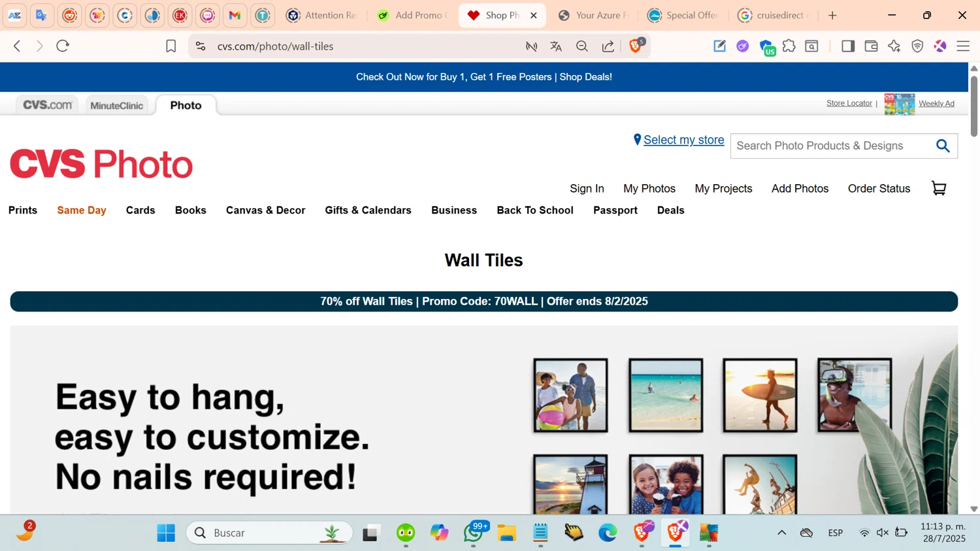Open the pinned Google Translate tab
This screenshot has height=551, width=980.
[42, 15]
